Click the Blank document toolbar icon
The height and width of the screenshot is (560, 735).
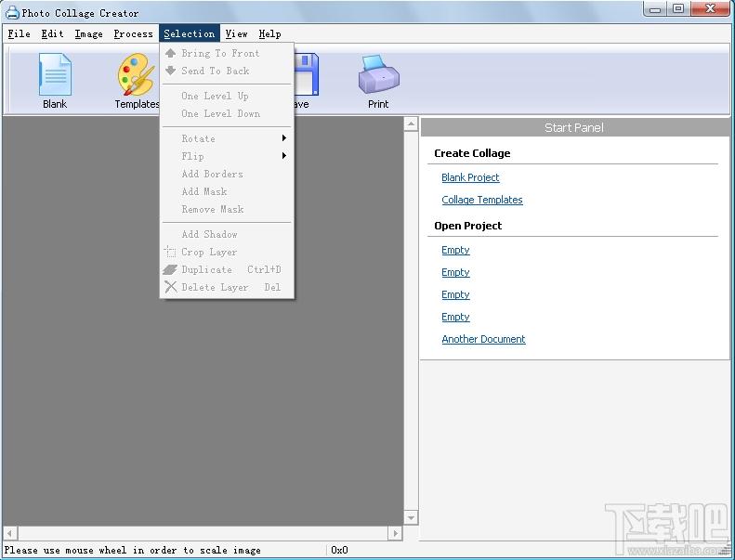tap(55, 74)
